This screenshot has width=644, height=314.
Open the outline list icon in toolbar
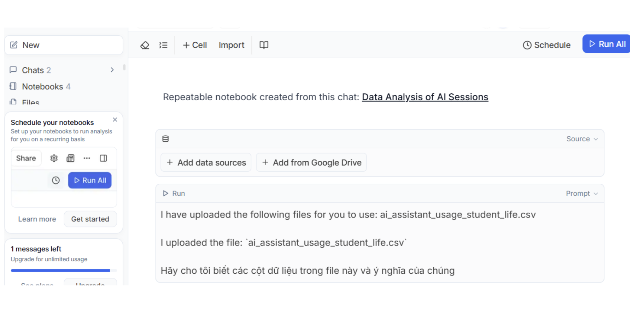point(163,45)
